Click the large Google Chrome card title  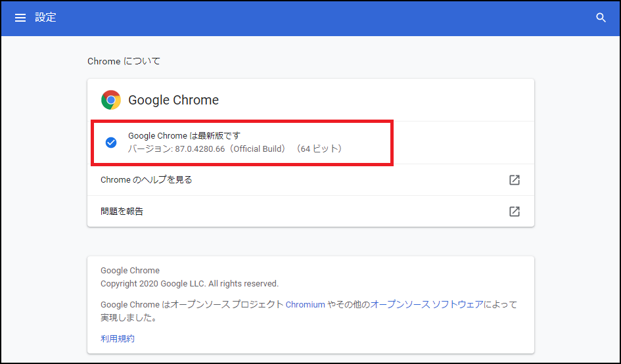coord(173,100)
